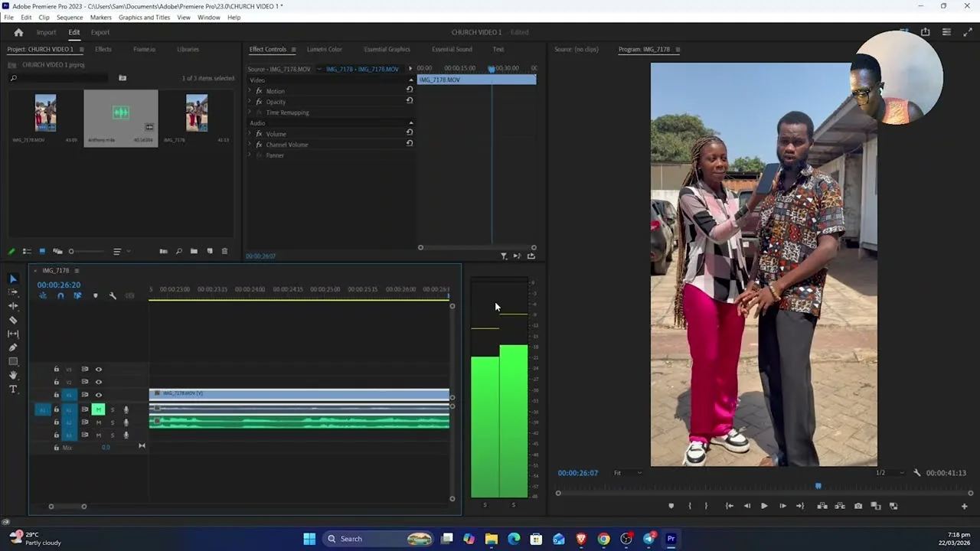Click the Project panel Find magnifier icon
980x551 pixels.
(x=178, y=251)
